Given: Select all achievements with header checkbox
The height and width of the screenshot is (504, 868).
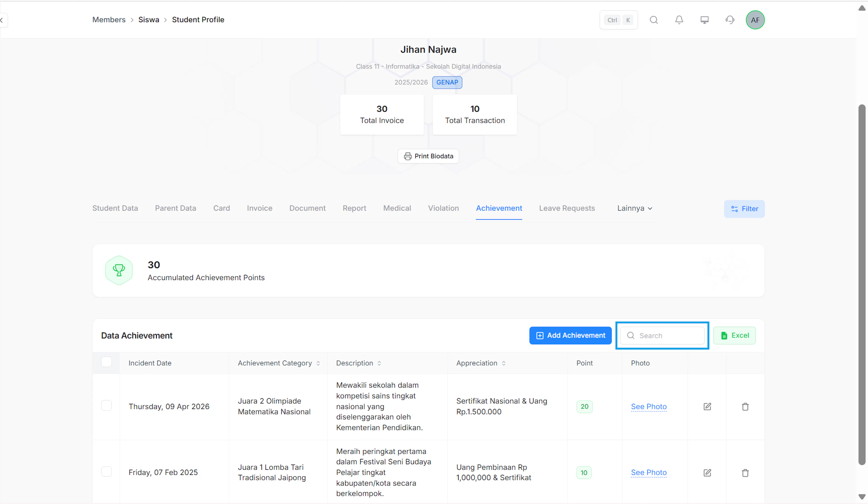Looking at the screenshot, I should coord(106,362).
